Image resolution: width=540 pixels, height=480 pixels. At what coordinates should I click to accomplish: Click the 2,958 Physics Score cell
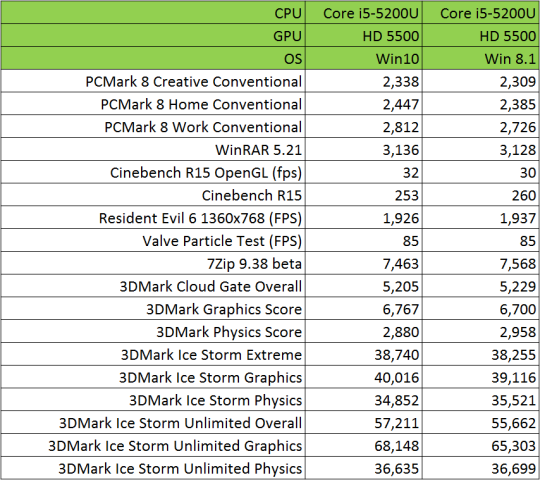point(481,331)
